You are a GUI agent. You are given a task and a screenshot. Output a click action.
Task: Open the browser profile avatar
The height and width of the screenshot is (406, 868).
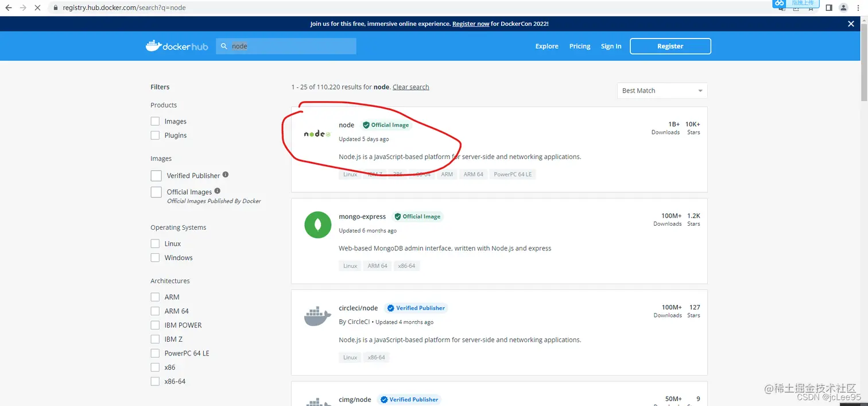tap(843, 7)
